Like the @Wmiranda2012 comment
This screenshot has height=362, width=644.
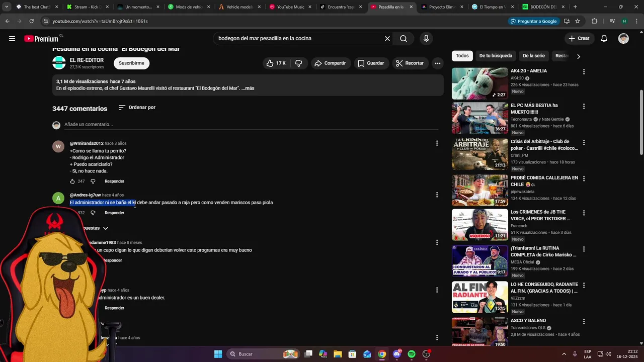(x=72, y=182)
